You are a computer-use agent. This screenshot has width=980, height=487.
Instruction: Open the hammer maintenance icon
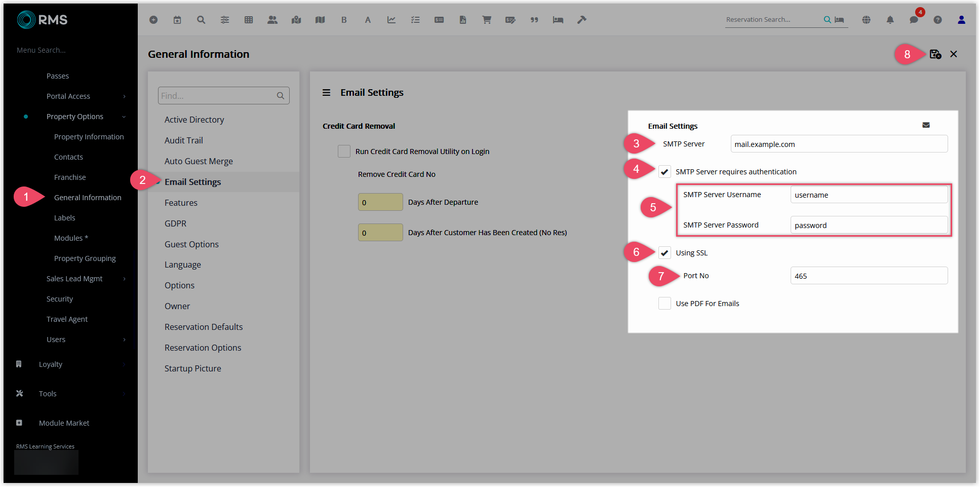tap(582, 20)
